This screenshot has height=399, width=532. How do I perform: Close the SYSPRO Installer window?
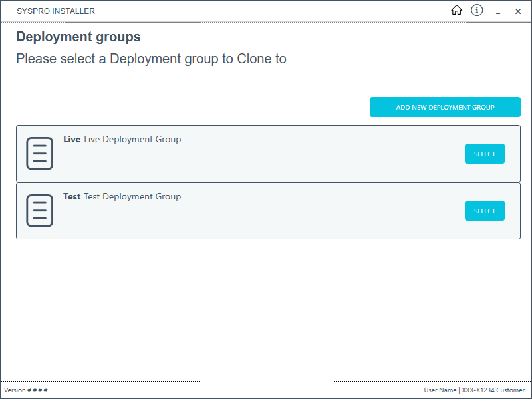point(518,11)
